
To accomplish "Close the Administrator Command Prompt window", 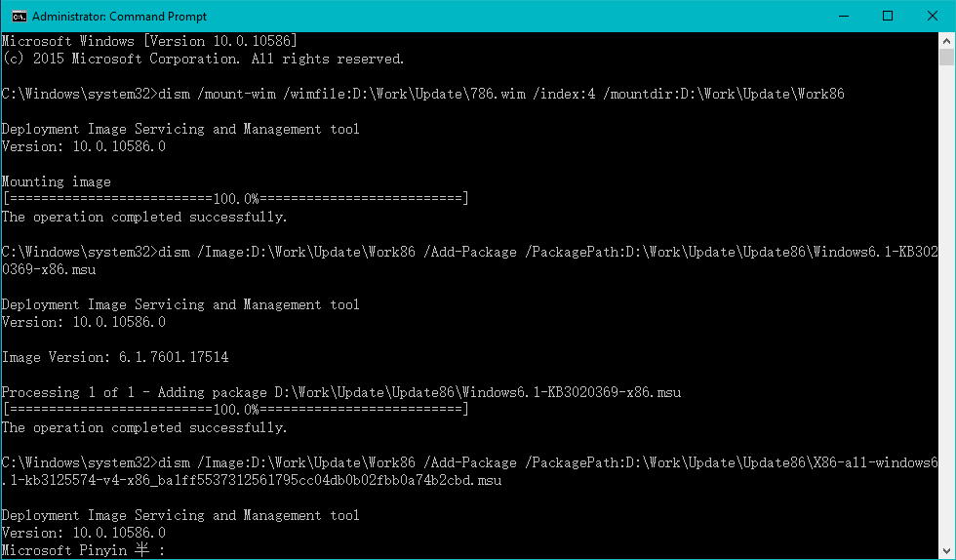I will pyautogui.click(x=933, y=16).
